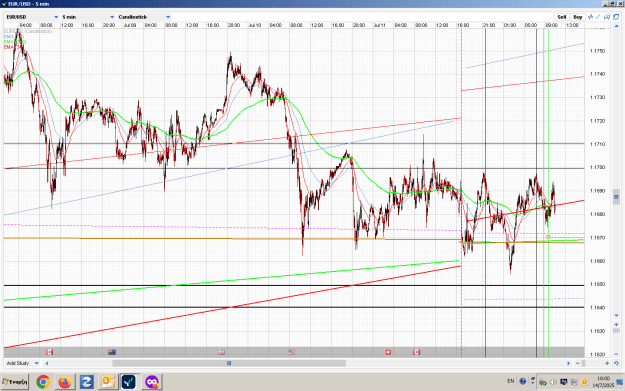Select the draw trend line tool
This screenshot has height=391, width=625.
pyautogui.click(x=598, y=17)
